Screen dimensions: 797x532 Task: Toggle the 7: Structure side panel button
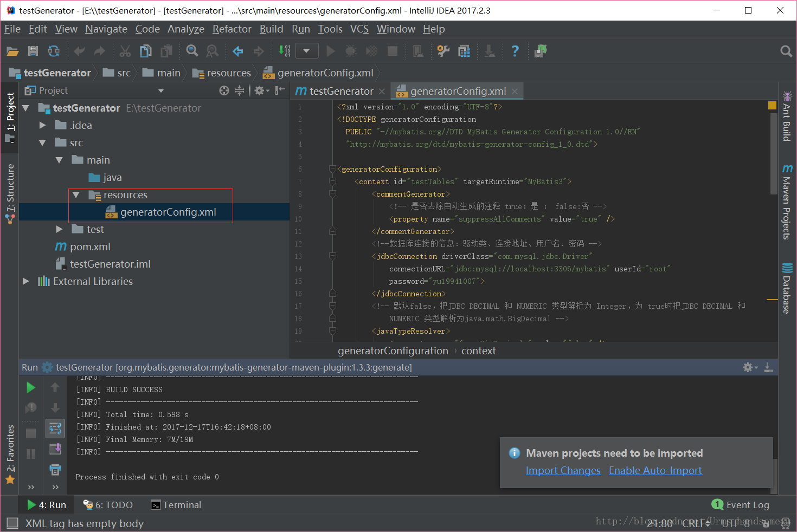[10, 193]
